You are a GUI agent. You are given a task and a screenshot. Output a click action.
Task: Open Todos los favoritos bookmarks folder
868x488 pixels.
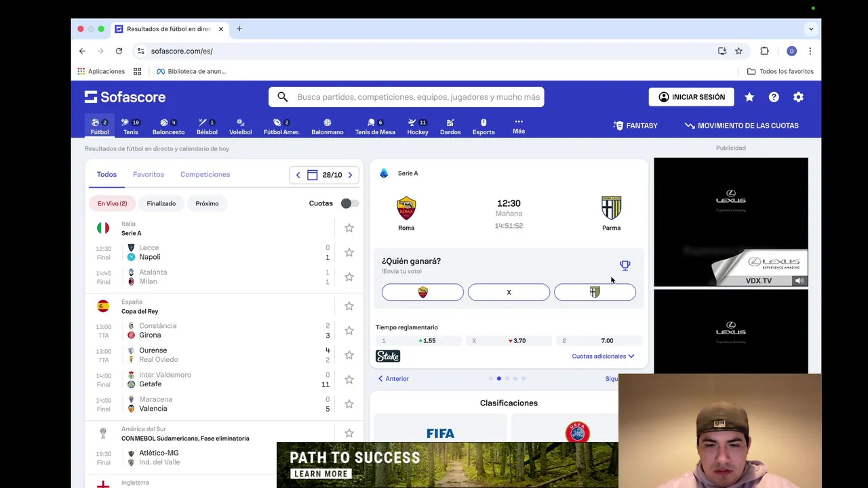[781, 71]
